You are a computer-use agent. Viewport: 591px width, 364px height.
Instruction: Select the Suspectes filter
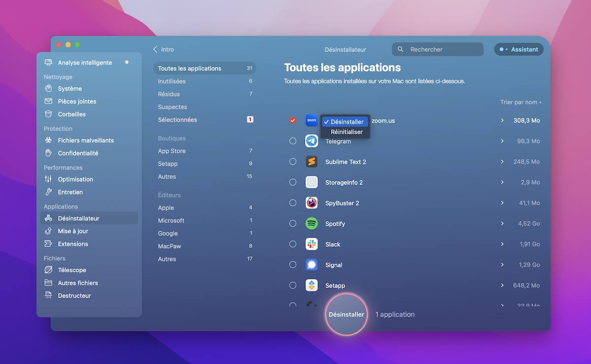pos(204,107)
